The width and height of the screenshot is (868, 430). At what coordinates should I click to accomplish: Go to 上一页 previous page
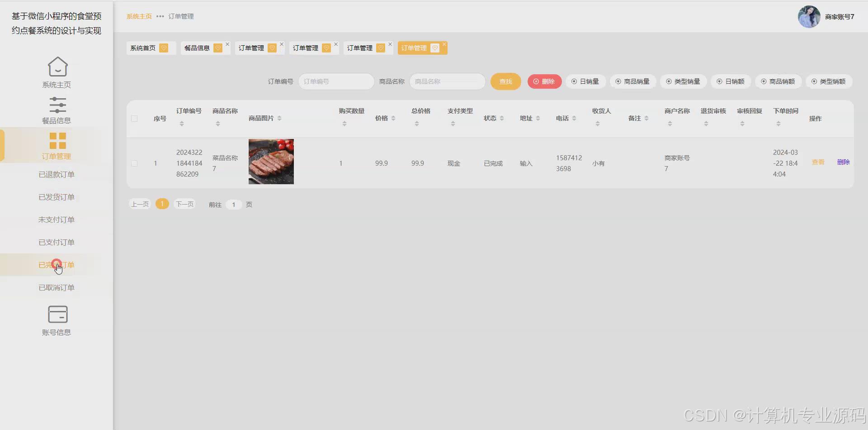[x=140, y=204]
